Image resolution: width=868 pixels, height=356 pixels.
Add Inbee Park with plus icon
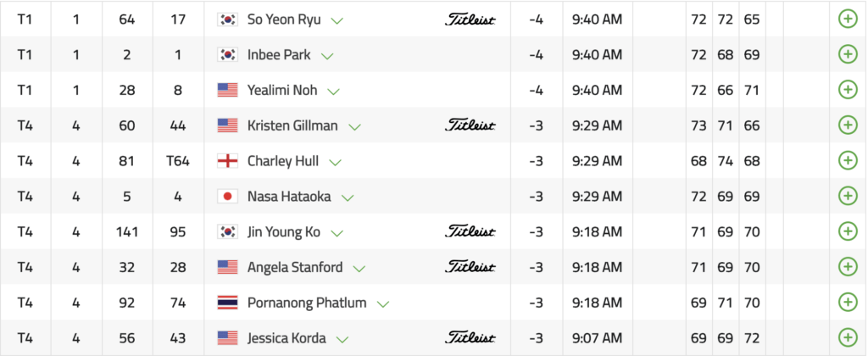pyautogui.click(x=847, y=54)
